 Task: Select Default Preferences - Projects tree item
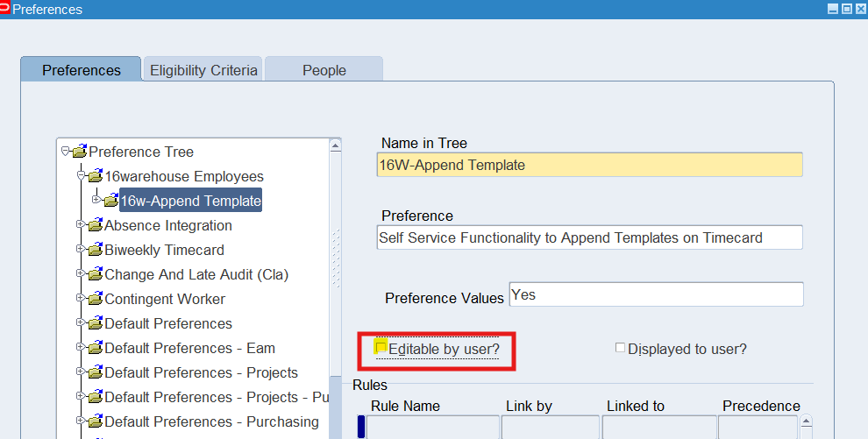(201, 372)
